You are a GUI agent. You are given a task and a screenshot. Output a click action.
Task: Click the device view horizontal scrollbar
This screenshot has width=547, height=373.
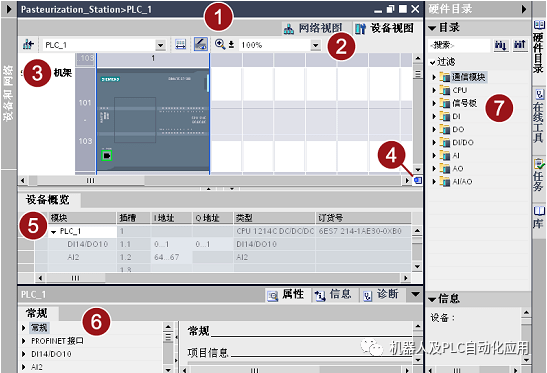click(215, 180)
